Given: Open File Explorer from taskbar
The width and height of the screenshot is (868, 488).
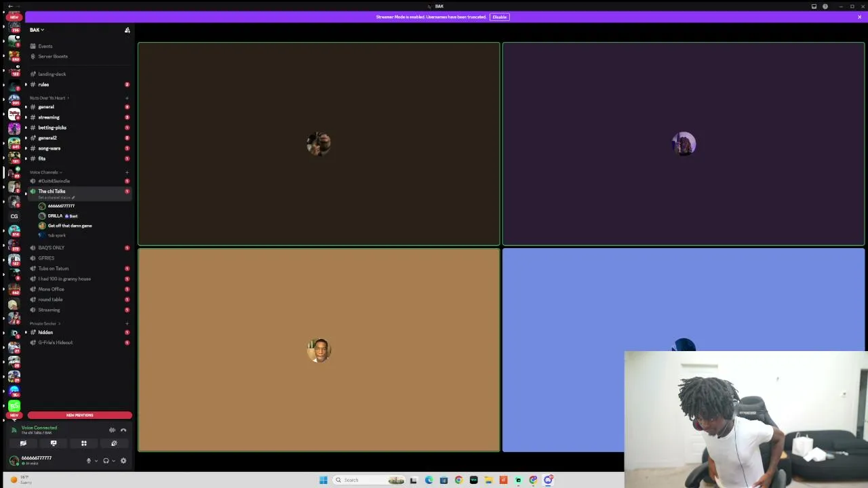Looking at the screenshot, I should (488, 480).
